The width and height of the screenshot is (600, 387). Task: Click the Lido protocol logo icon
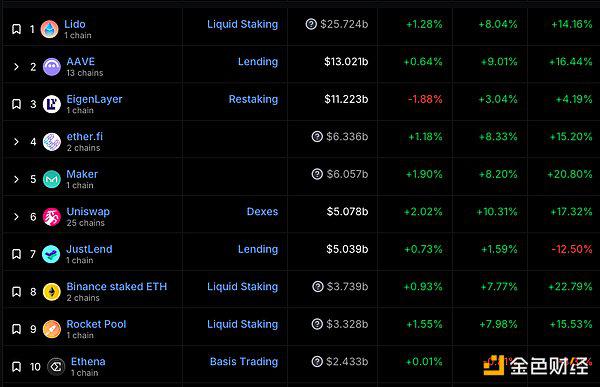(x=49, y=29)
